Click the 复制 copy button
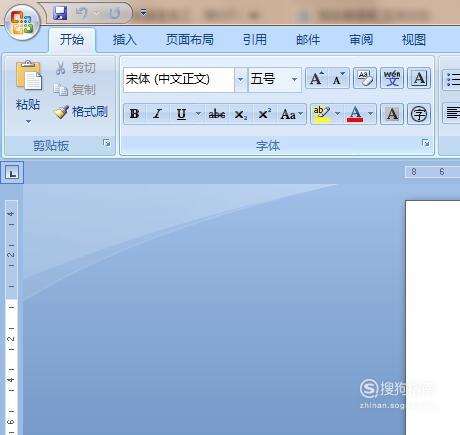 (74, 89)
